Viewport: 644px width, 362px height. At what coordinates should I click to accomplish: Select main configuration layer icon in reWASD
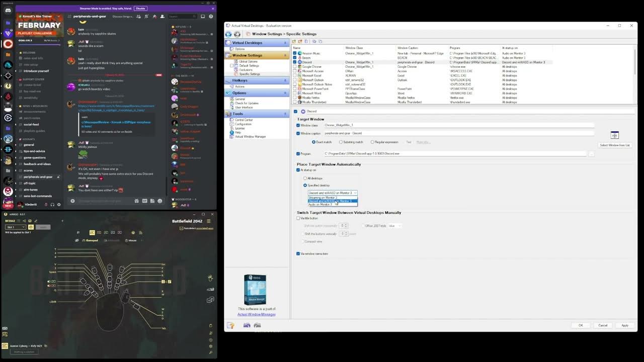(x=92, y=233)
